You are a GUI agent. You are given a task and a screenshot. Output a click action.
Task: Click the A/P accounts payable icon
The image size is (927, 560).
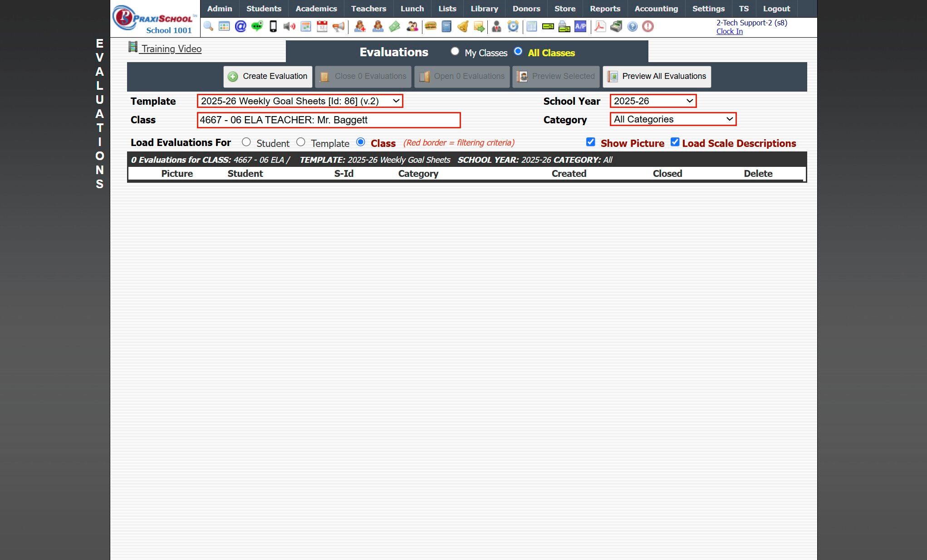[x=580, y=26]
